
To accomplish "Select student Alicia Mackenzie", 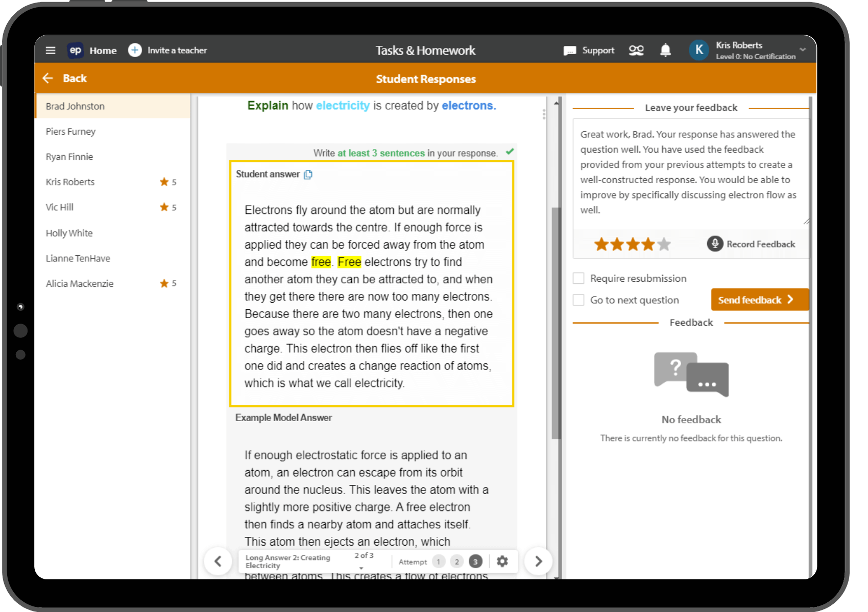I will pyautogui.click(x=112, y=283).
